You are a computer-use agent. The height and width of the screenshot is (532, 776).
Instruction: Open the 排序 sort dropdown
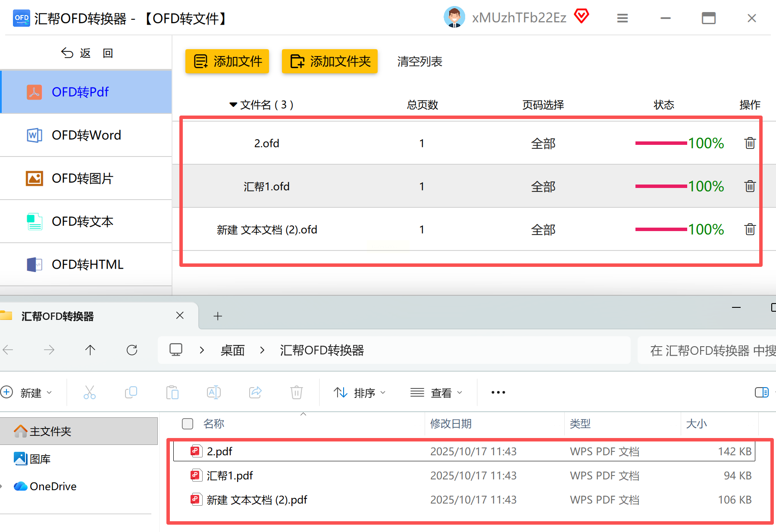[360, 392]
